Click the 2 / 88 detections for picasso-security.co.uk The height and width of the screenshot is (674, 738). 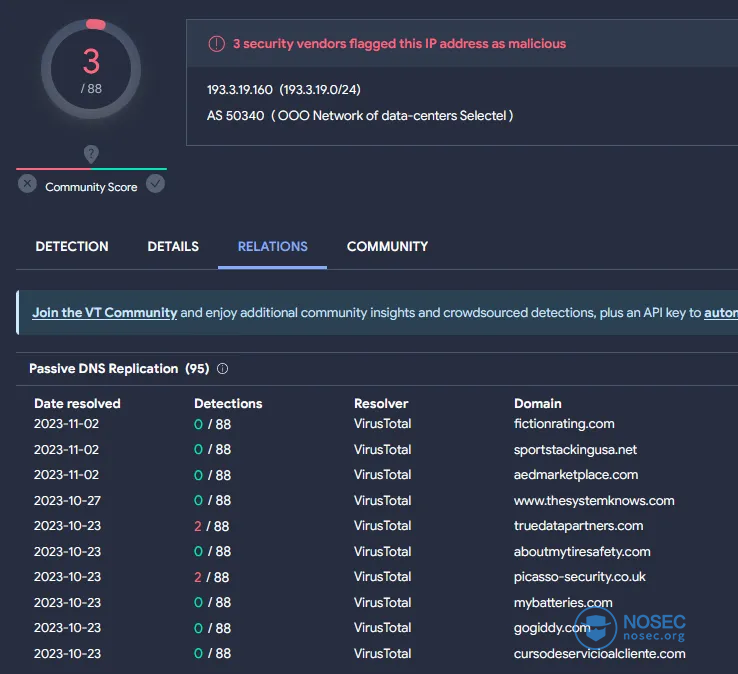pos(211,577)
